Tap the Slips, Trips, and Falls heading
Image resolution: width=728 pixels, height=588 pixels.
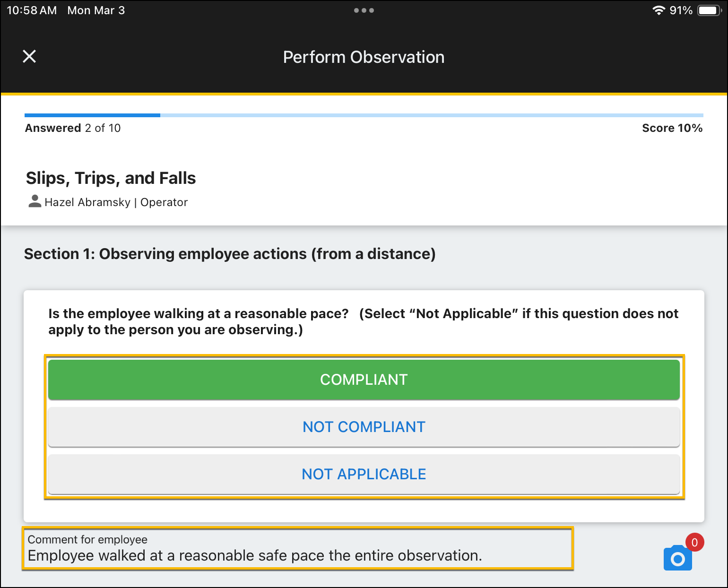[111, 178]
